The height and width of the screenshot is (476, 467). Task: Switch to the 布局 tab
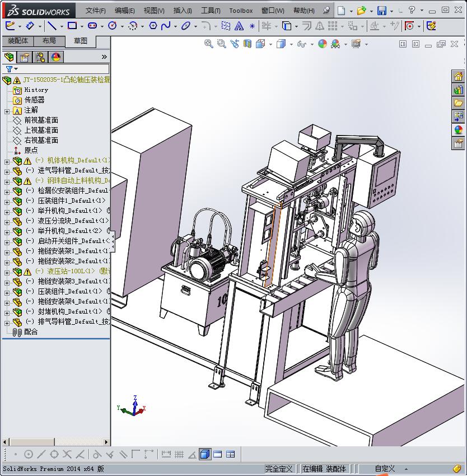click(49, 41)
